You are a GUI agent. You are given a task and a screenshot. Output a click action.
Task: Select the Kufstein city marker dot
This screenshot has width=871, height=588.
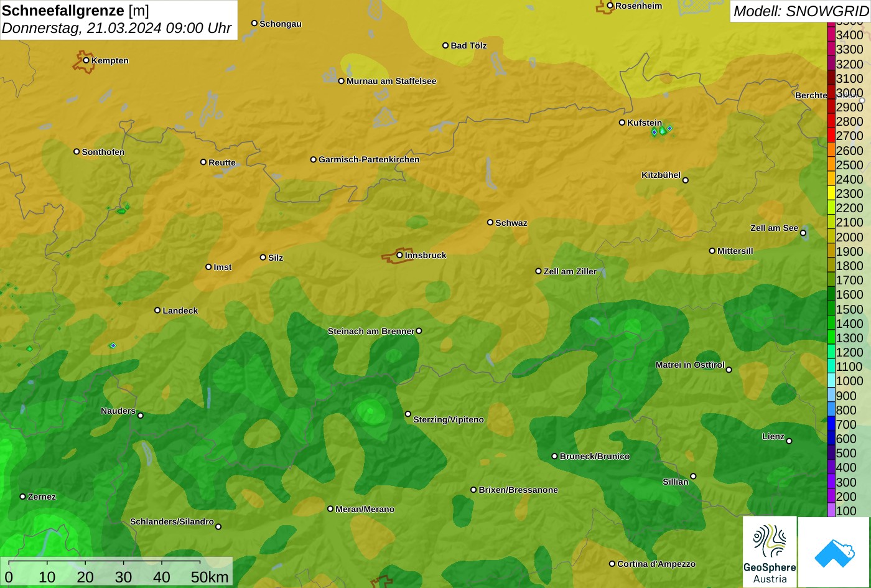(622, 123)
